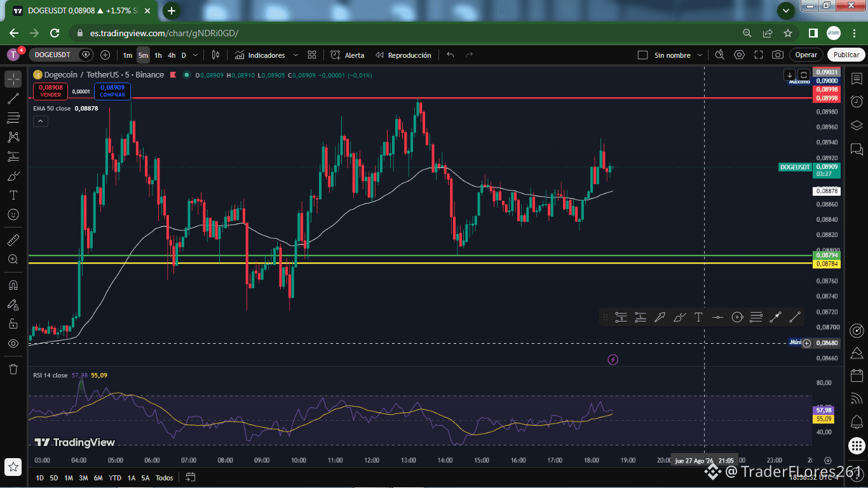Add a symbol to compare

point(105,55)
